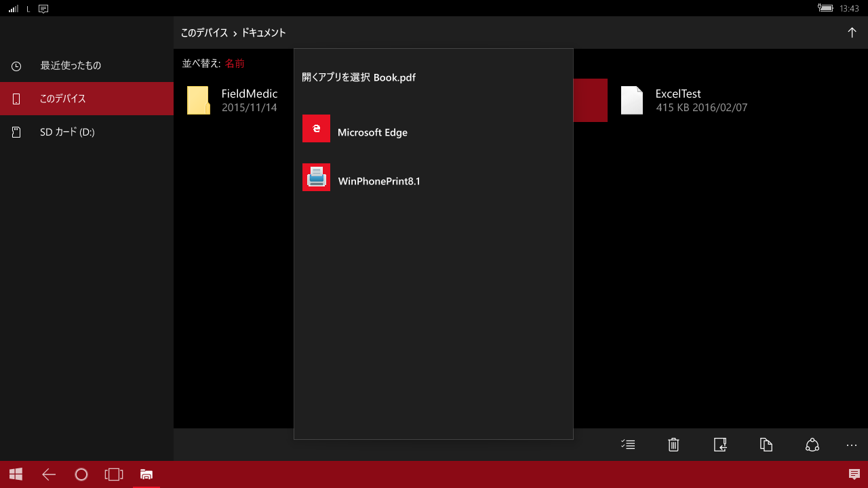The image size is (868, 488).
Task: Click the selected red file tile
Action: (591, 100)
